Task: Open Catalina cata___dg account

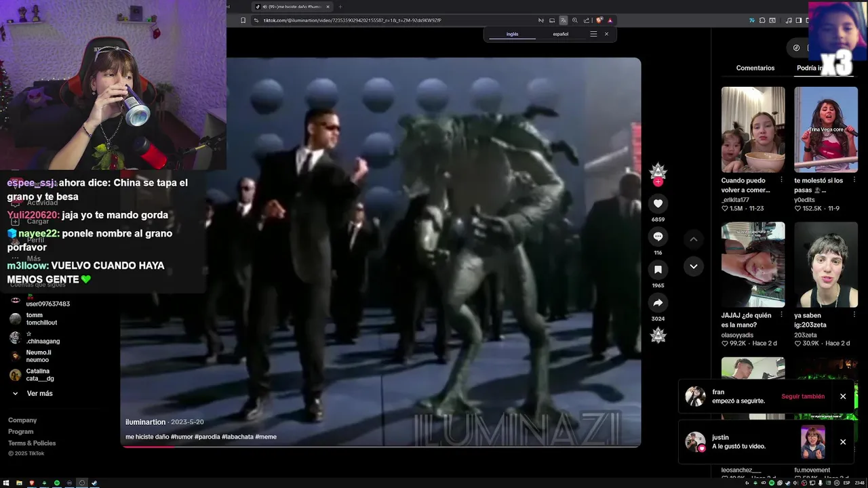Action: click(33, 375)
